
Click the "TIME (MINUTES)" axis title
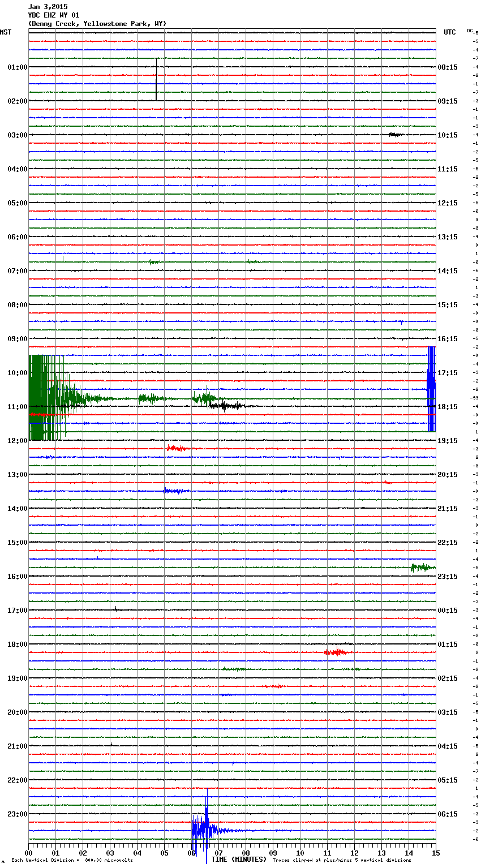(x=239, y=860)
